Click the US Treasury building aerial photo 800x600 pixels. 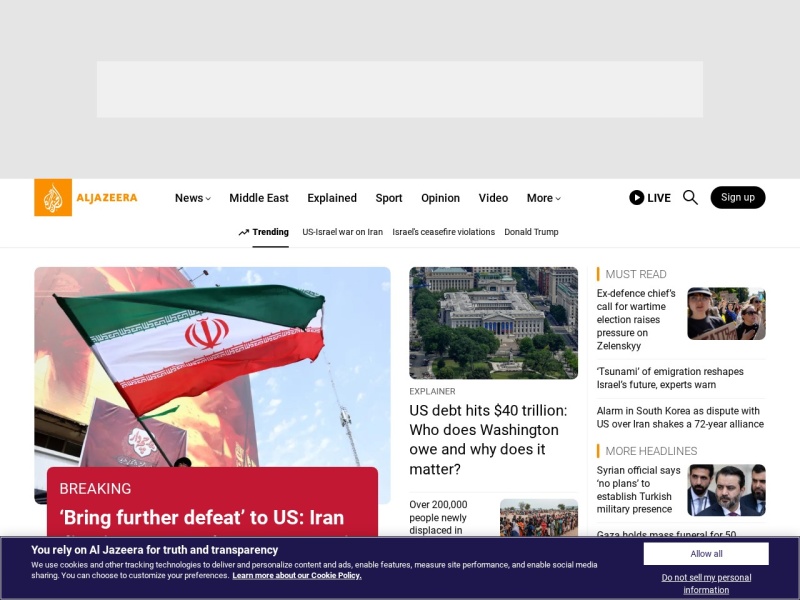coord(493,323)
